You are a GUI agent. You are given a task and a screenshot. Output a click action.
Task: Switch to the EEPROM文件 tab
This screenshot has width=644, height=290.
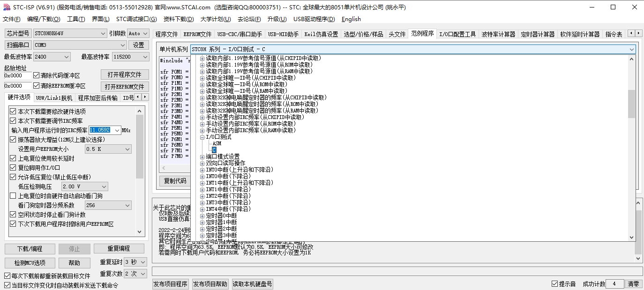pos(197,34)
